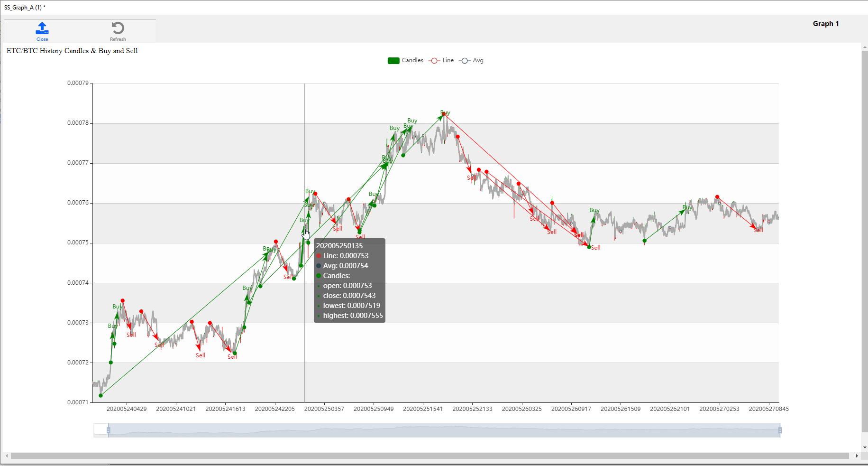Click the rightmost Sell marker on chart
Viewport: 868px width, 466px height.
(x=758, y=230)
